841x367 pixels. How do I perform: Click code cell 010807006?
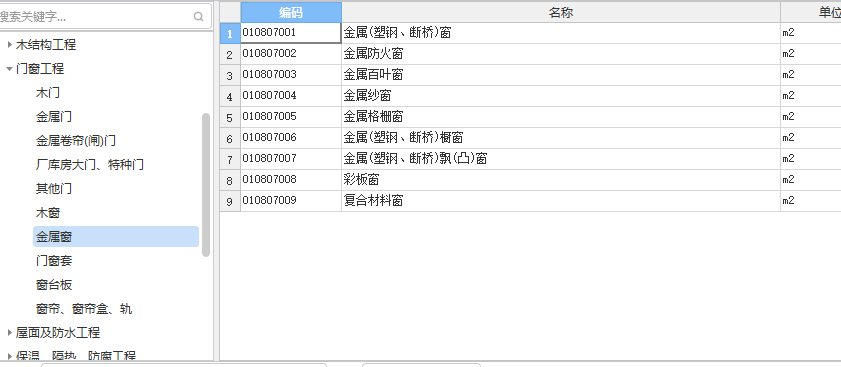(291, 138)
